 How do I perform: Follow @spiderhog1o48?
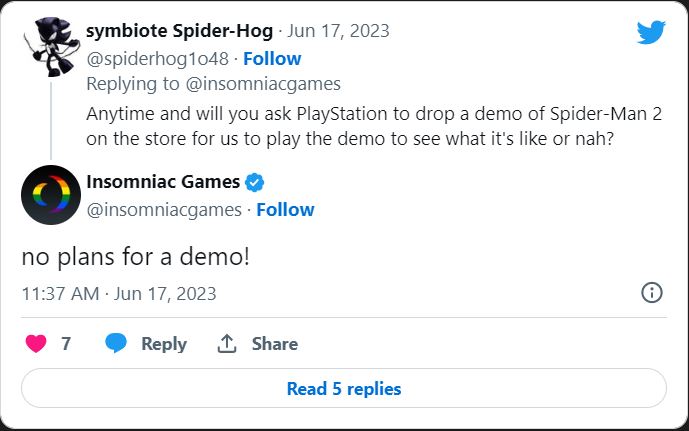(272, 58)
